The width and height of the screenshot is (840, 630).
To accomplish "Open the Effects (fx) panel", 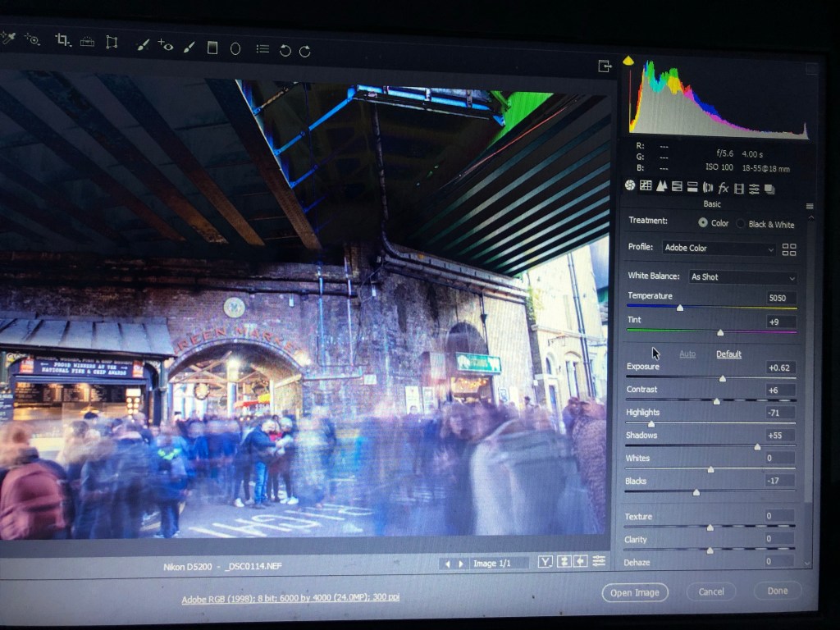I will click(x=724, y=188).
